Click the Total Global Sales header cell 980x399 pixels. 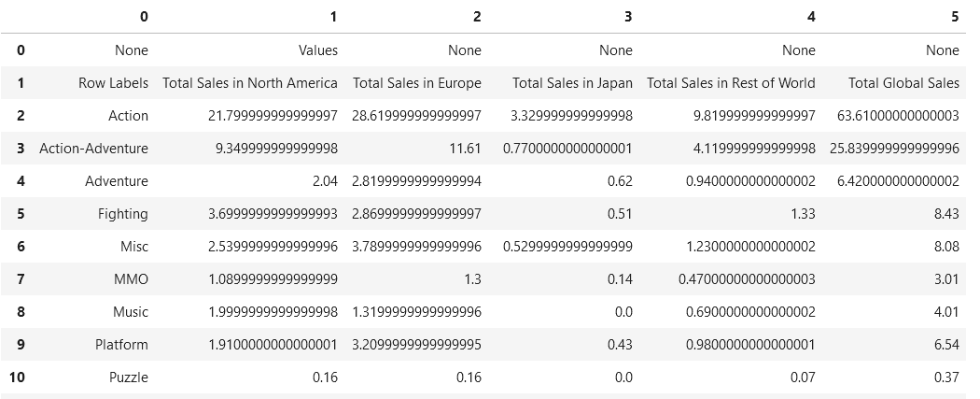coord(903,83)
